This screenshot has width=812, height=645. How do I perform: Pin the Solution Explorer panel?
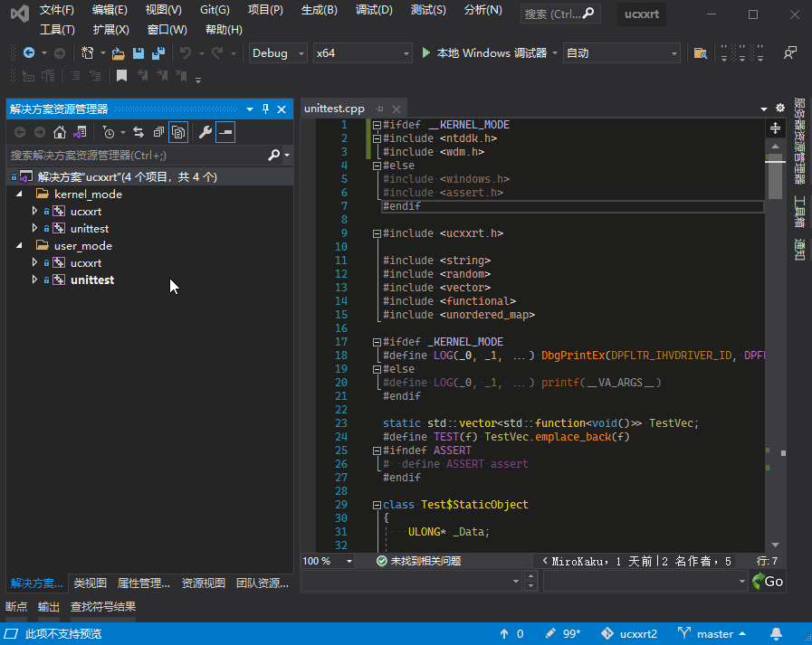click(265, 109)
